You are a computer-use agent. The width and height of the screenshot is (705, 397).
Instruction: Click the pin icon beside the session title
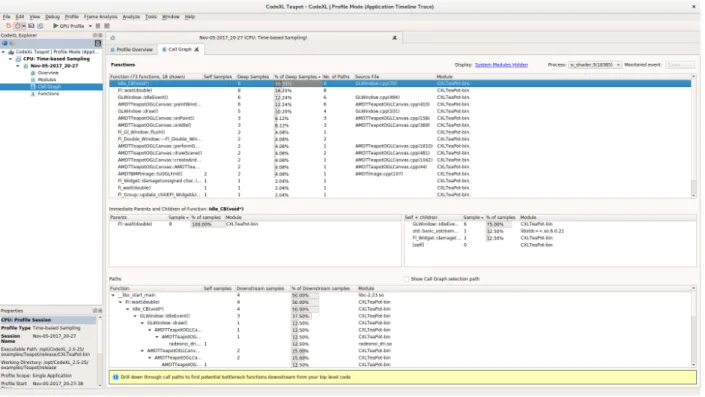(394, 38)
